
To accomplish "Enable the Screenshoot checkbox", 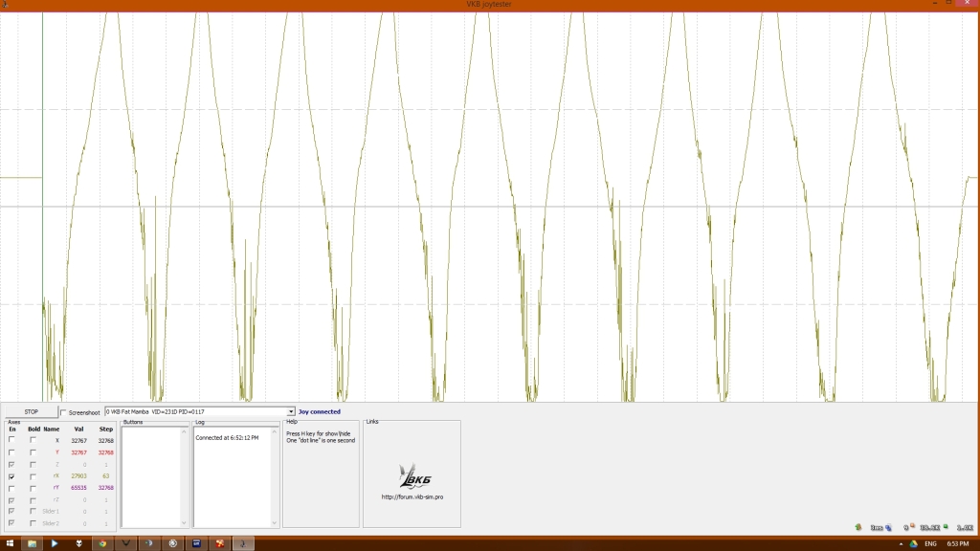I will click(64, 412).
